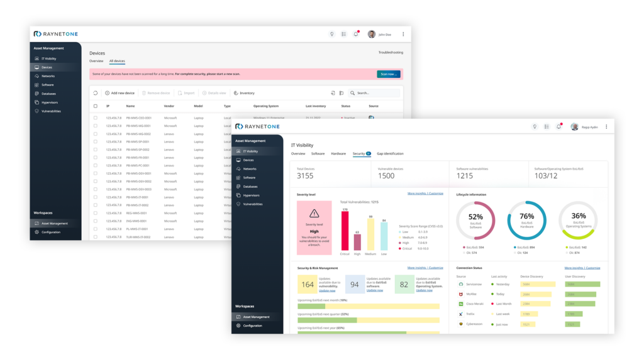Toggle the select-all checkbox in the device table header
644x362 pixels.
click(96, 106)
